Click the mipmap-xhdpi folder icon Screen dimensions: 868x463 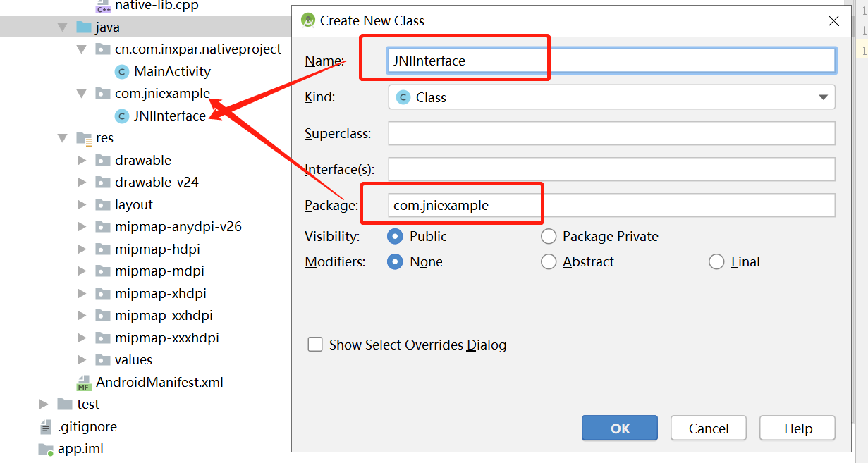coord(102,293)
